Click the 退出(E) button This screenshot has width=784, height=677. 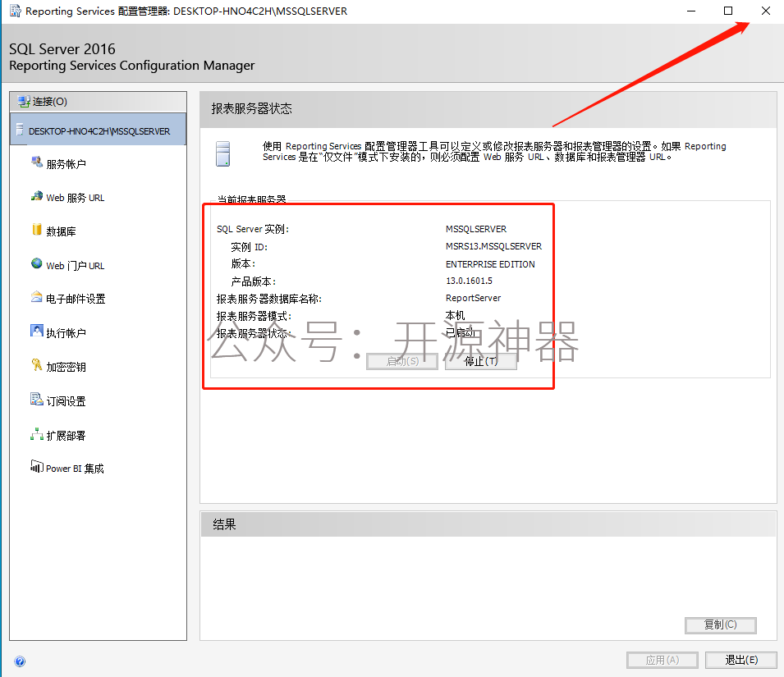(741, 660)
